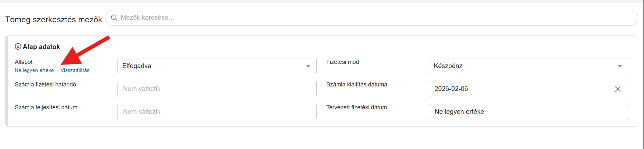Click the Számla fizetési határidő input field
Image resolution: width=644 pixels, height=149 pixels.
tap(217, 89)
